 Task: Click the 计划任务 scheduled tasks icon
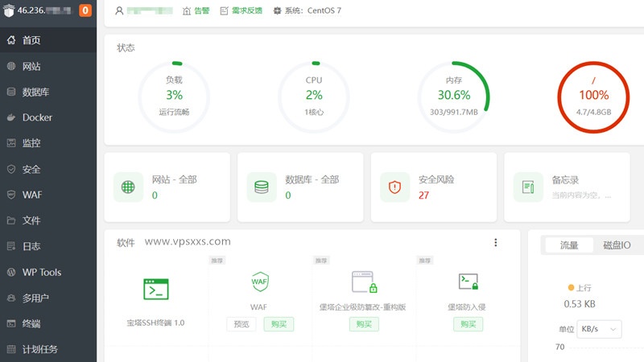pos(11,349)
